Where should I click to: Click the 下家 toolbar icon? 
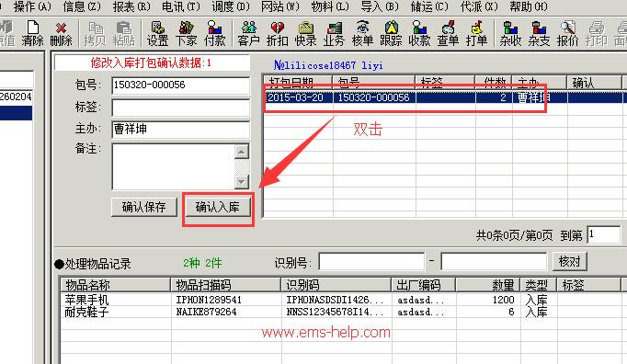[x=186, y=34]
